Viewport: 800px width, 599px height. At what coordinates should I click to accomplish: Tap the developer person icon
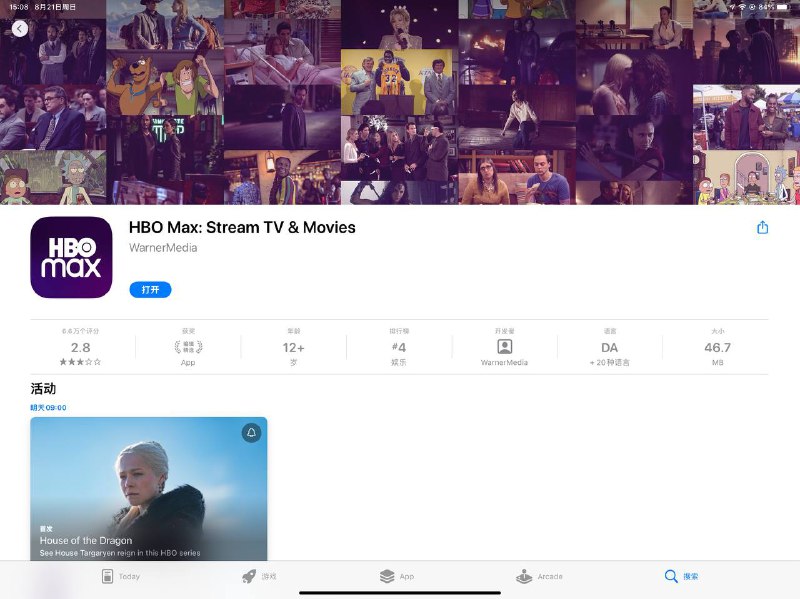coord(505,346)
